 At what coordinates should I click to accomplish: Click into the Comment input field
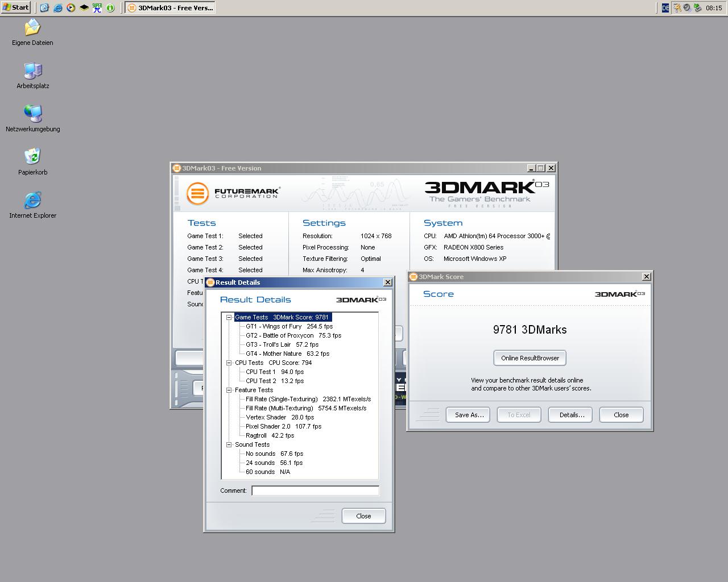315,490
